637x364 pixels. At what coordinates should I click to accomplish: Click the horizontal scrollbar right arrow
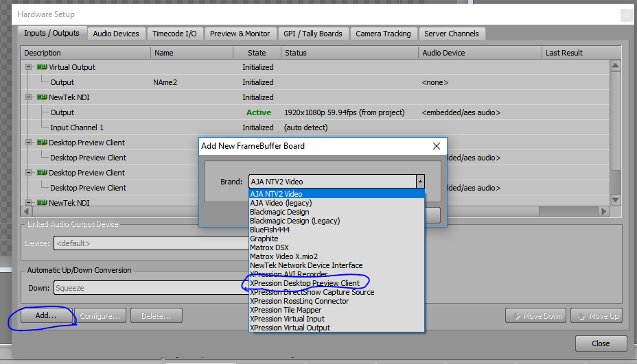(x=603, y=211)
